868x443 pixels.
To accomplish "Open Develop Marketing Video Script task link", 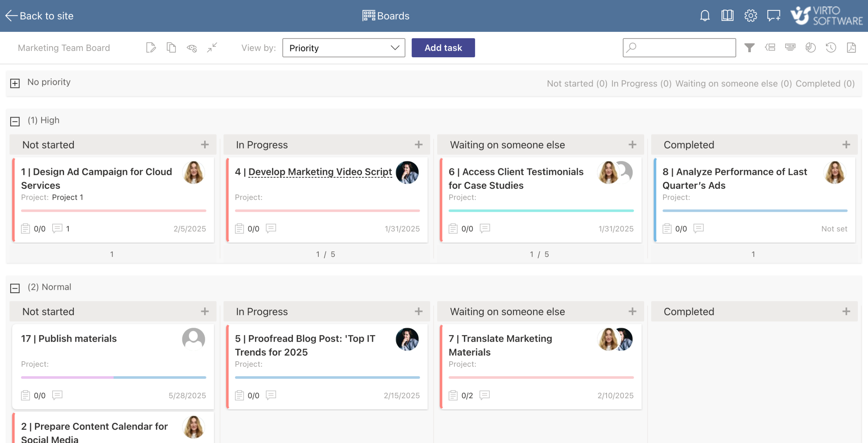I will [320, 172].
